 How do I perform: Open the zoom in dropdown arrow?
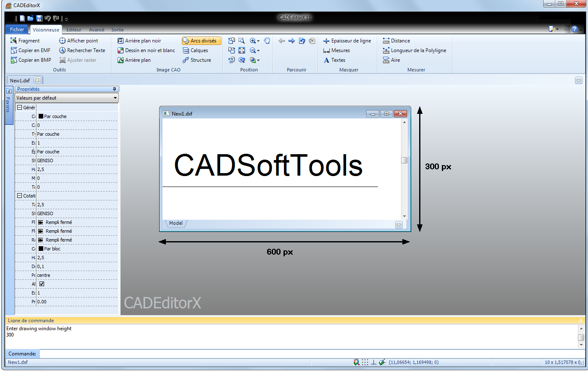259,41
